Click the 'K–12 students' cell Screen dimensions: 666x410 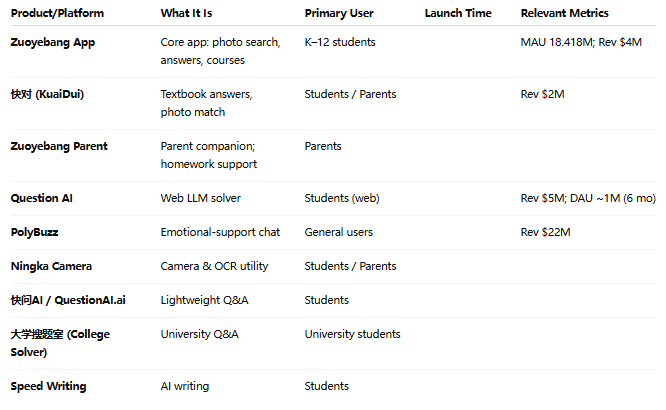coord(340,42)
